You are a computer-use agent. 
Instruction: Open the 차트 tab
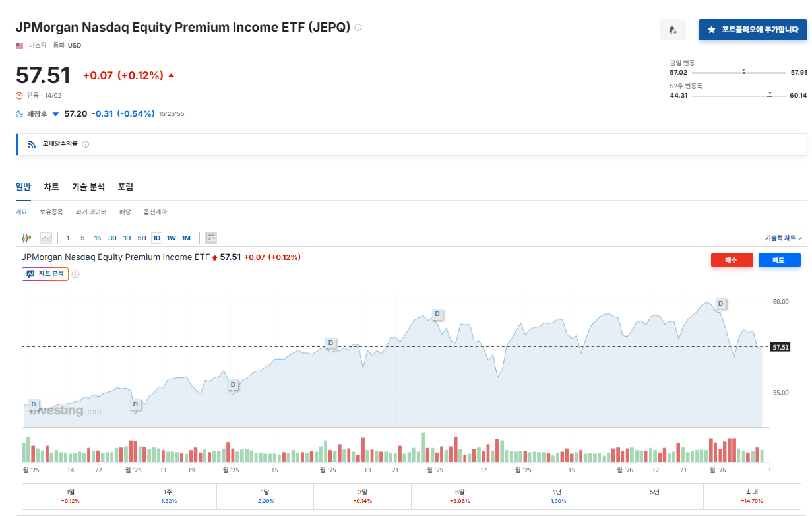[x=51, y=187]
